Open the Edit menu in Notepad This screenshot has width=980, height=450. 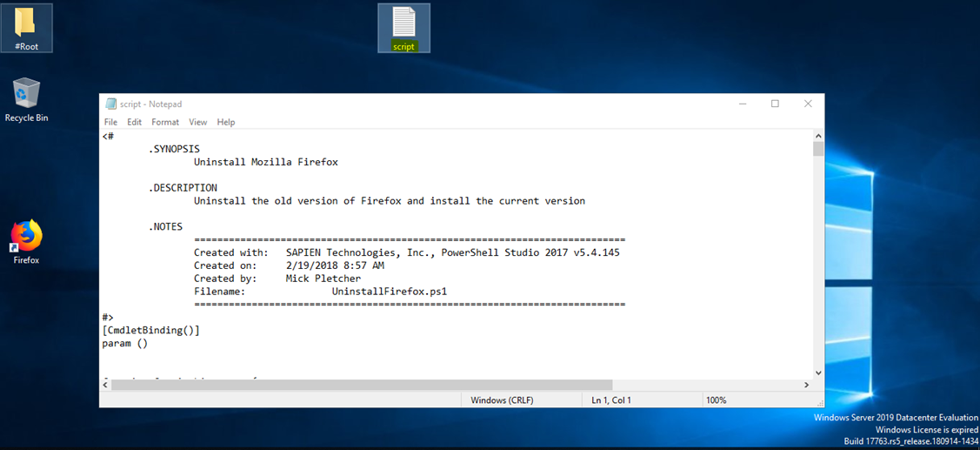tap(135, 122)
